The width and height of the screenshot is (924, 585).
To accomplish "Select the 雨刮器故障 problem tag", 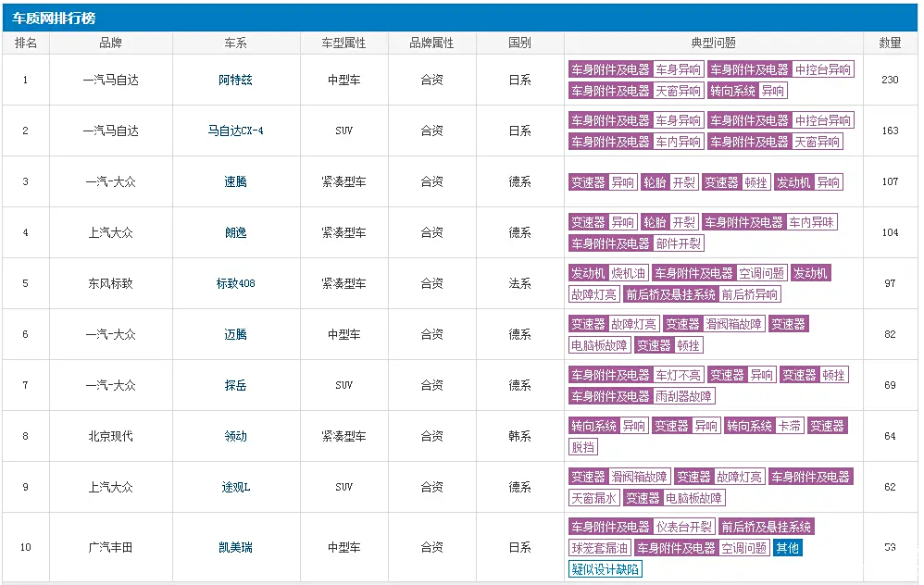I will 683,396.
